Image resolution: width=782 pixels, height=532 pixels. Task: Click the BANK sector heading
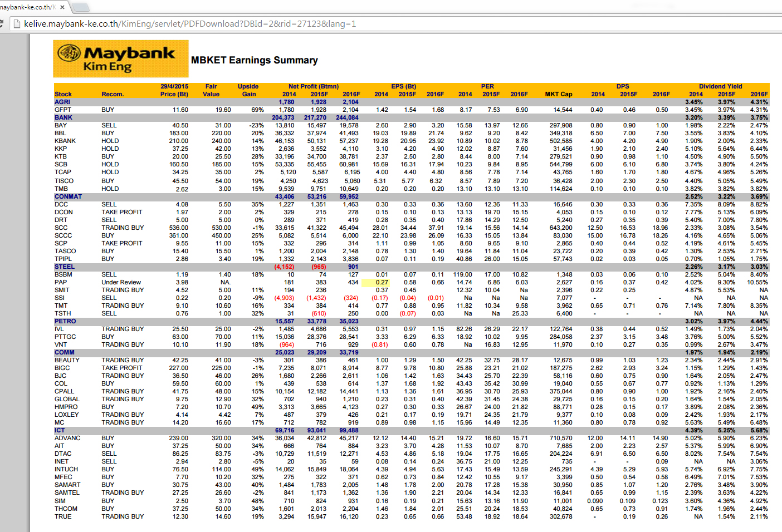(63, 117)
